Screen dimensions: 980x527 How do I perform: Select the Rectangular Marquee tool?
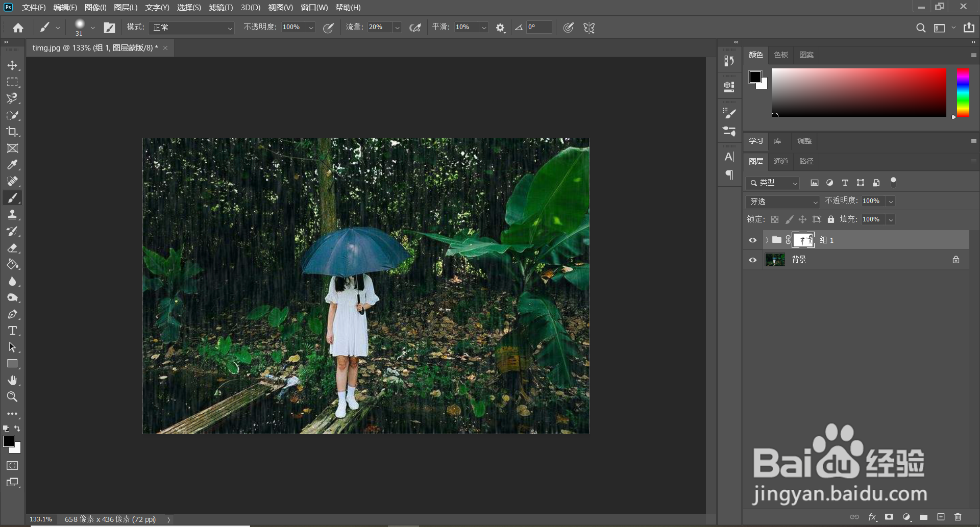(12, 82)
